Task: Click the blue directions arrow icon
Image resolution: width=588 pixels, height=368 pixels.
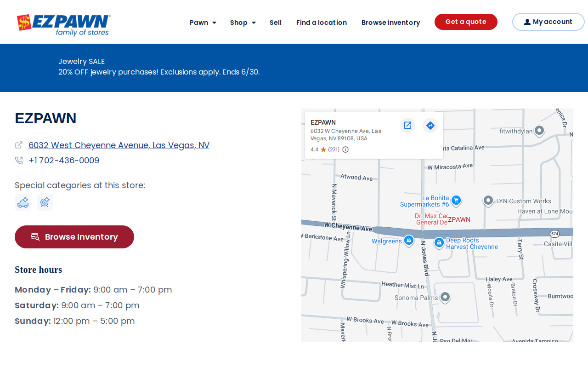Action: 430,125
